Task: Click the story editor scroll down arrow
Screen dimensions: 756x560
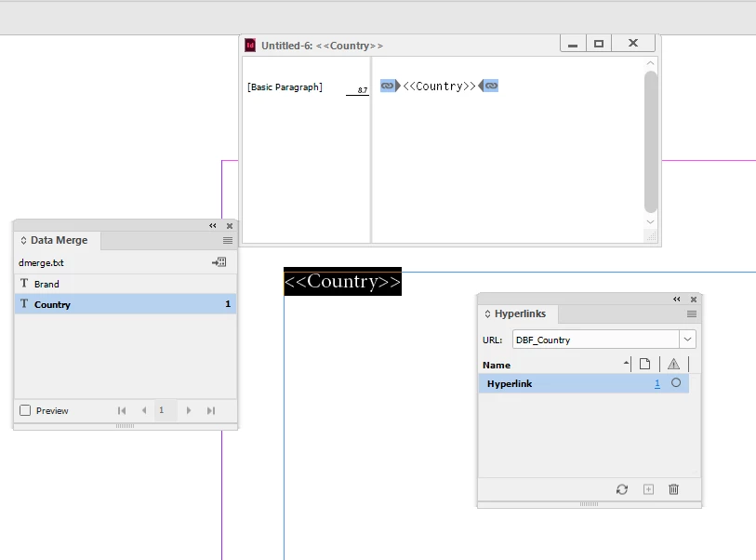Action: click(x=650, y=222)
